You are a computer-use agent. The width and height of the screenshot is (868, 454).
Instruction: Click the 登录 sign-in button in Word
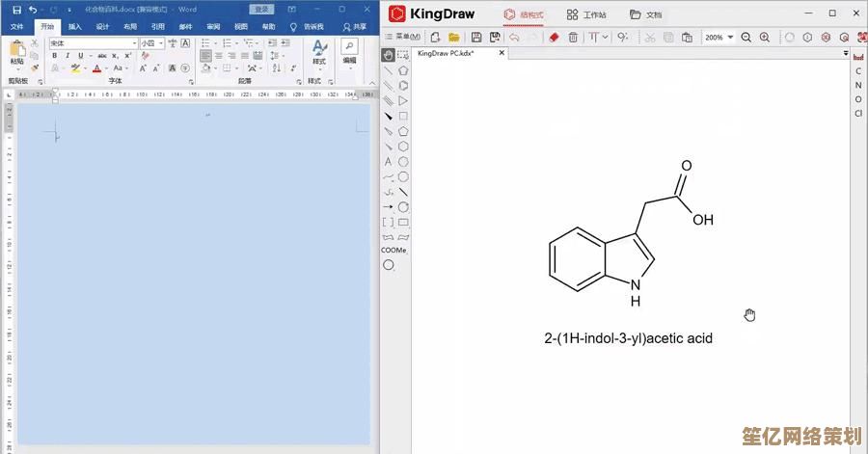[261, 9]
